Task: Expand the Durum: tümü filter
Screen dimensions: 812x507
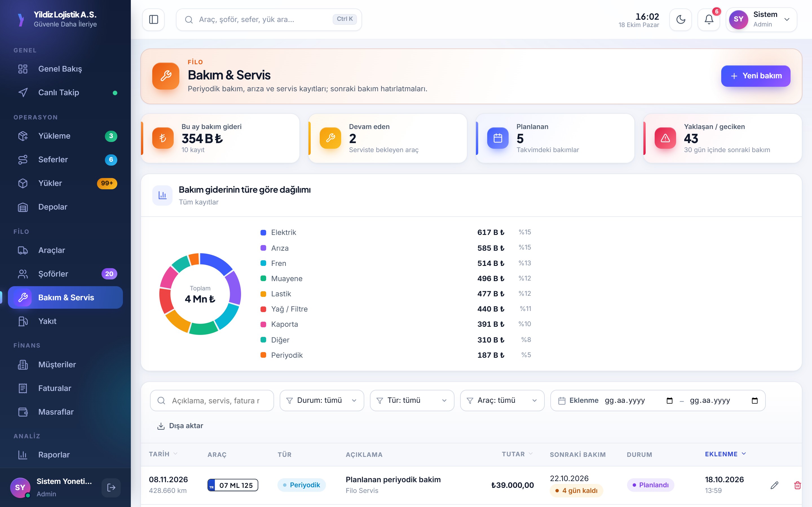Action: (322, 400)
